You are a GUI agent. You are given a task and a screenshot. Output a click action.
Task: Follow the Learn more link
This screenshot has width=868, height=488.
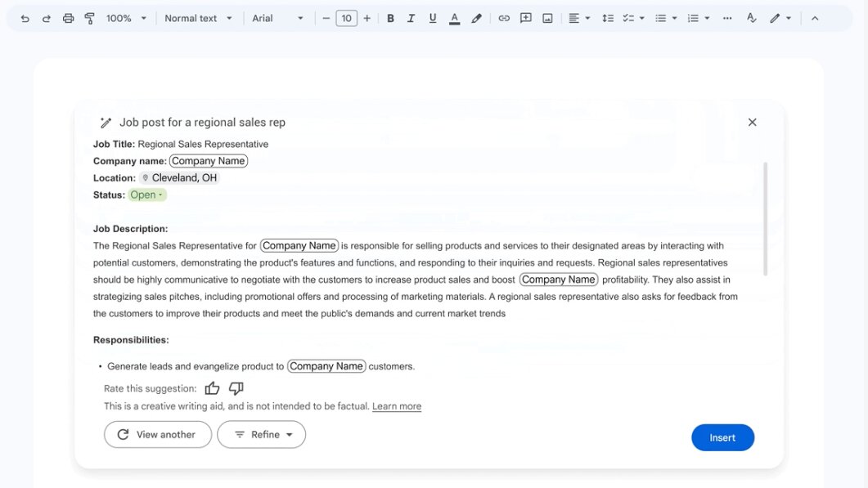(397, 405)
